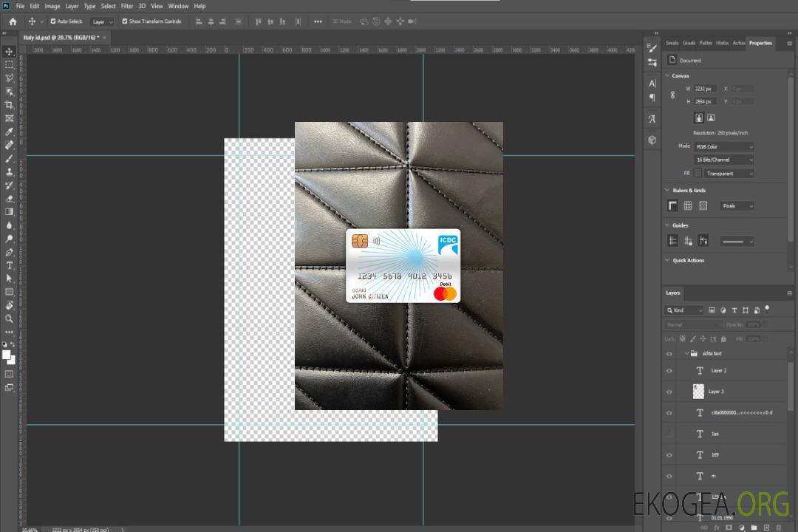The image size is (798, 532).
Task: Open the Auto-Select Layer dropdown
Action: [102, 21]
